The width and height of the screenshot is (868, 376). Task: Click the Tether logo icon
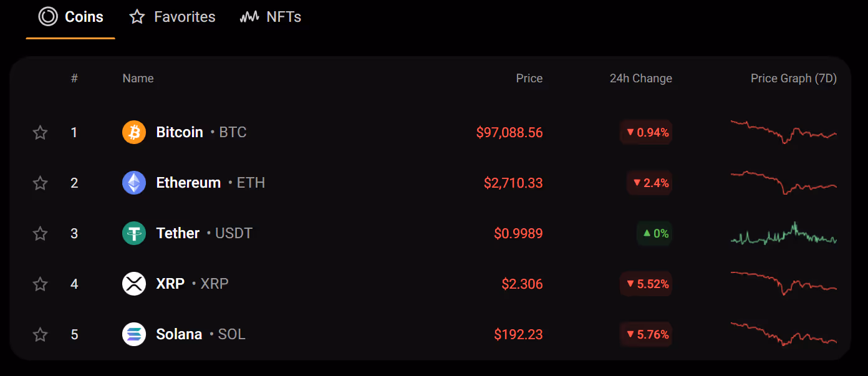click(134, 233)
